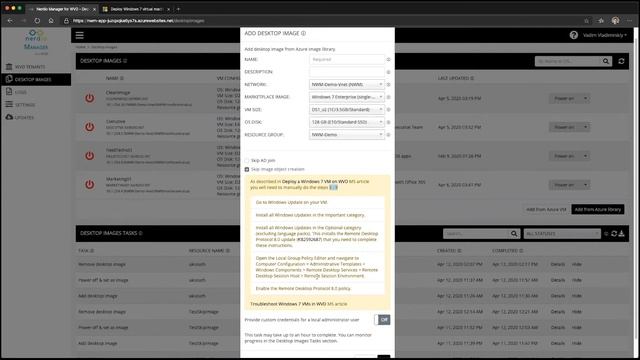Click info icon next to OS Disk
The image size is (640, 360).
pos(388,122)
